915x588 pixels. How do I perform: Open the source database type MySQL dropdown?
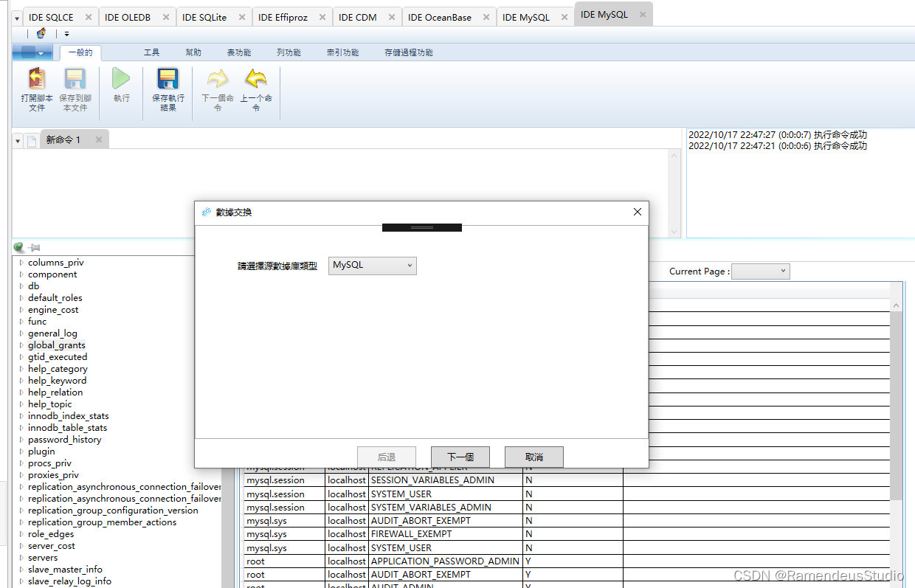tap(373, 266)
